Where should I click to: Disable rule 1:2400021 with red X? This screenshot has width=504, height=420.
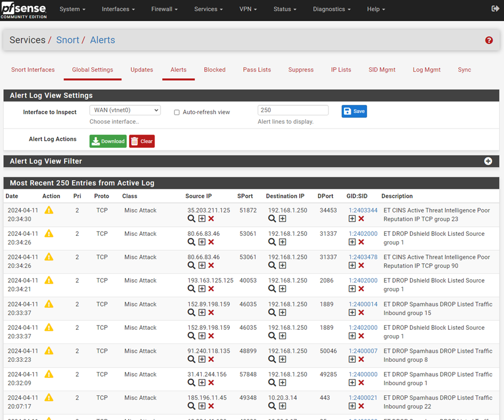pos(361,406)
